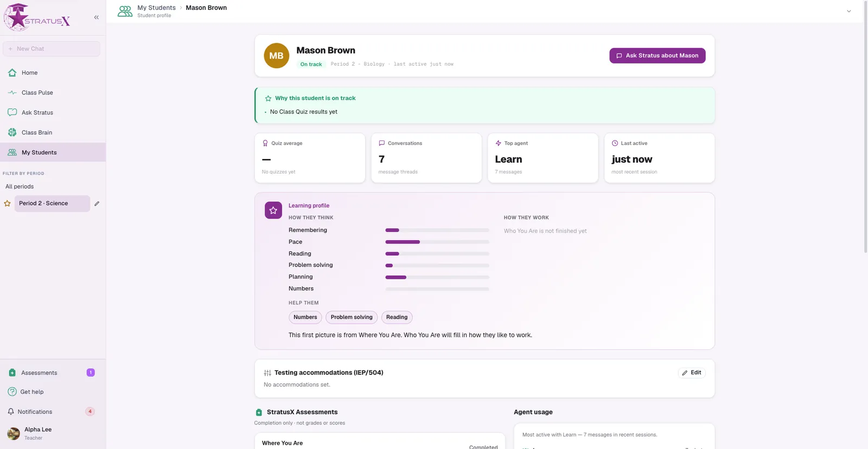Click the Planning progress bar

pyautogui.click(x=437, y=277)
